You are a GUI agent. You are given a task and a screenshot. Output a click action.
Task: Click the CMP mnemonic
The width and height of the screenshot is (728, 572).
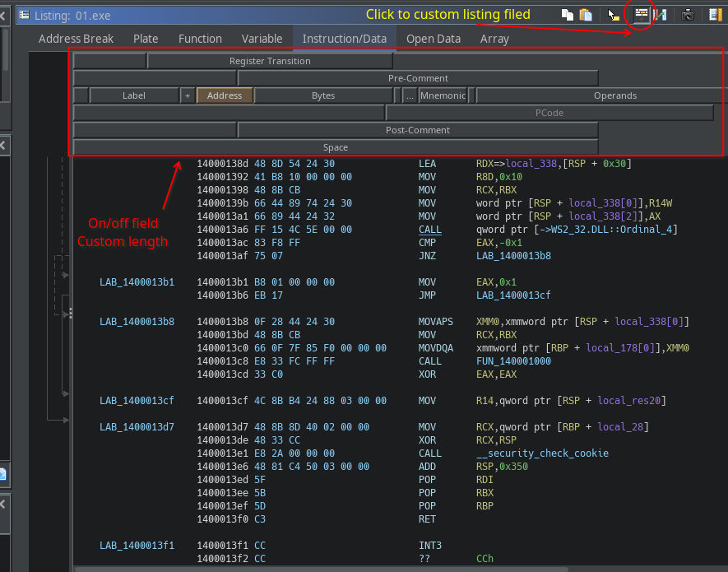click(427, 243)
